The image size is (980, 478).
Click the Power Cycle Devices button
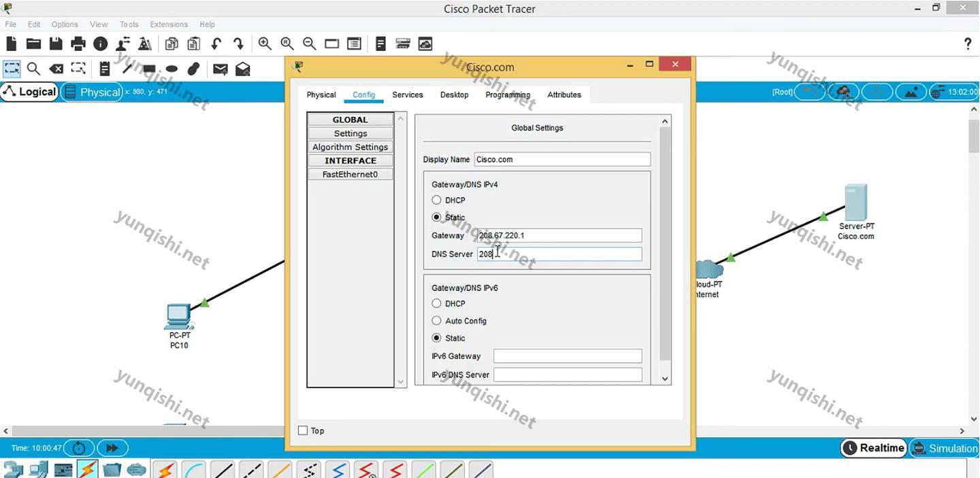click(78, 448)
